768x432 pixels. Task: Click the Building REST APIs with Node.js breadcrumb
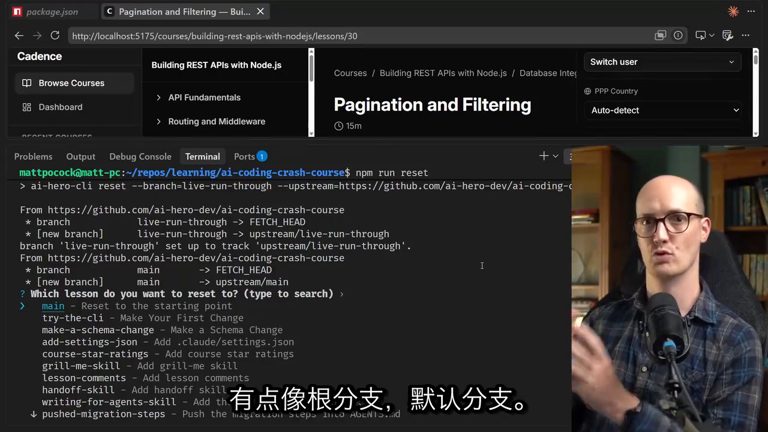[x=443, y=73]
